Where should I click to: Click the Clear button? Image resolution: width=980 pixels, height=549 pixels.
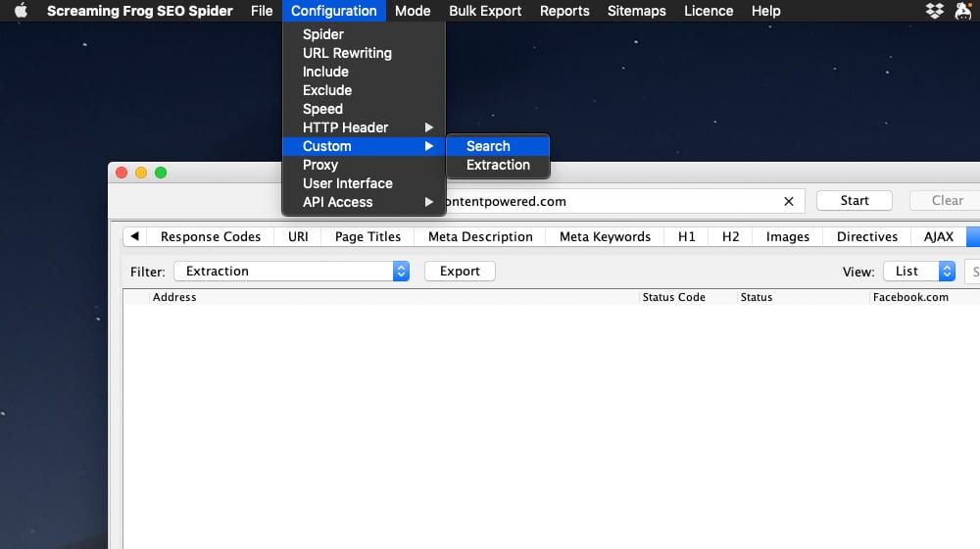[x=947, y=201]
